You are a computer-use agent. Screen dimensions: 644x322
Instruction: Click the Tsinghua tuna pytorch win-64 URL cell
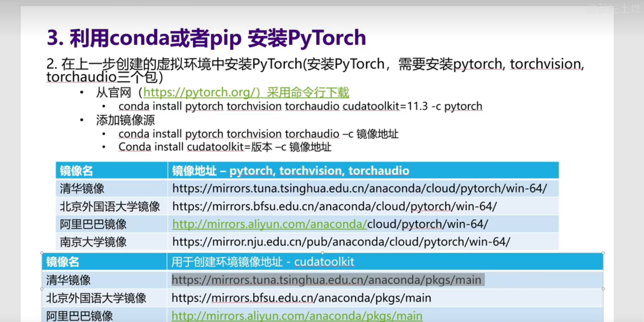(x=359, y=189)
